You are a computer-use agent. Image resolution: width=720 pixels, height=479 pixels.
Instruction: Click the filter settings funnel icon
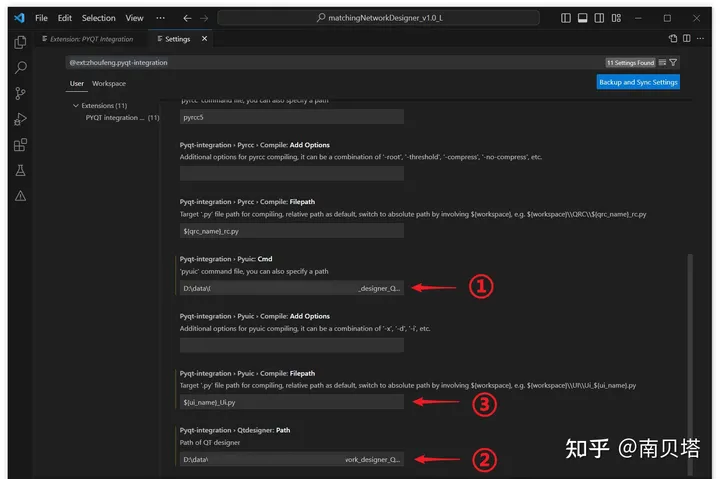(x=673, y=62)
